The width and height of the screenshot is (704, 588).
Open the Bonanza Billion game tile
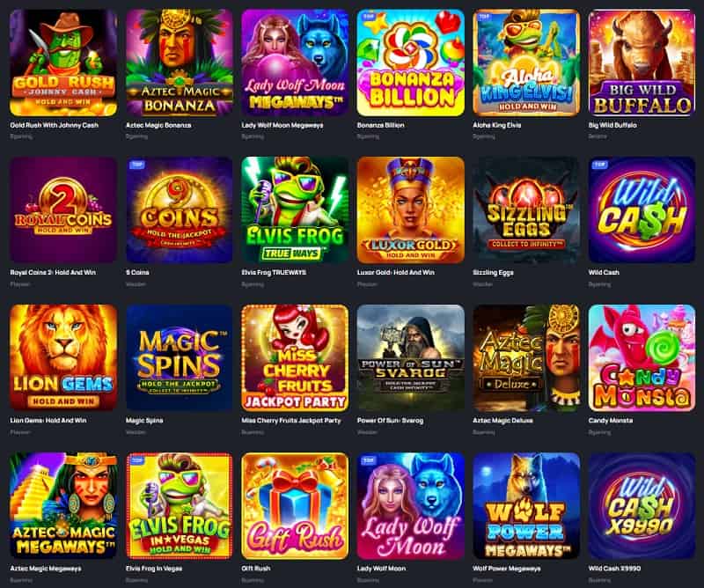411,62
